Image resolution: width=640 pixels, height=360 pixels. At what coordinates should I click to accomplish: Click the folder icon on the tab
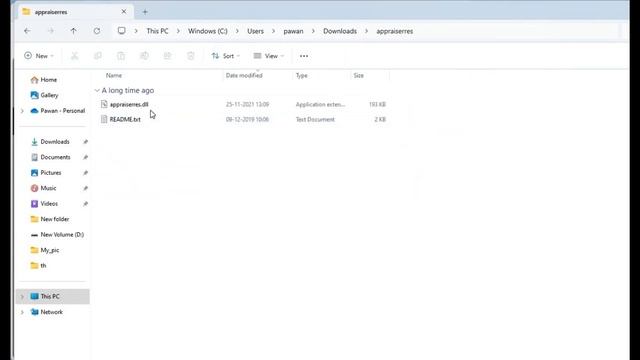[x=26, y=12]
